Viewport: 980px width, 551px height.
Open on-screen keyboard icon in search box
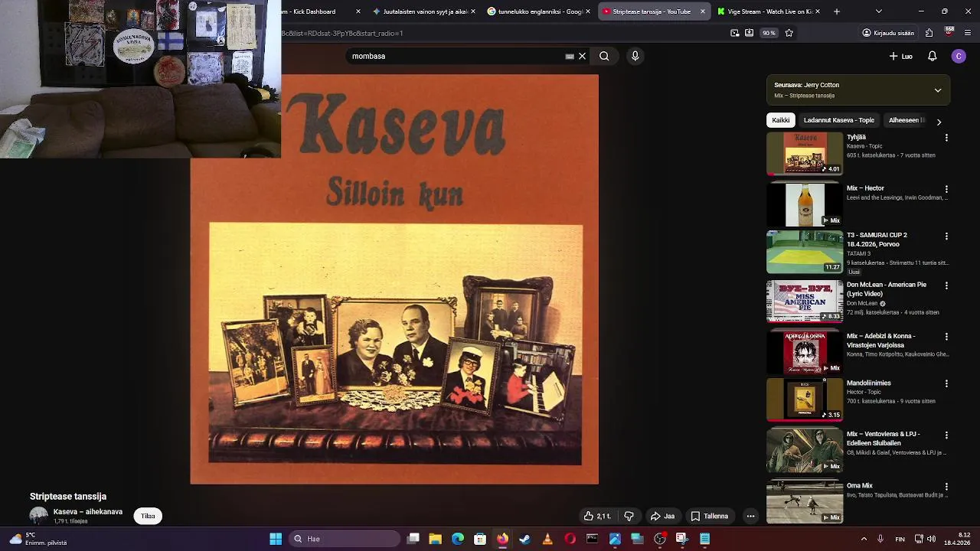pyautogui.click(x=570, y=56)
